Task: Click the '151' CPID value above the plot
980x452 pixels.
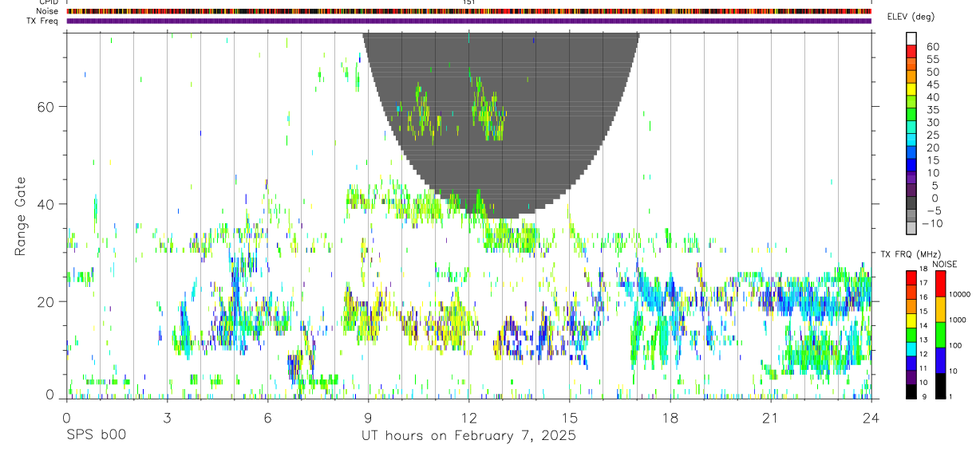Action: point(469,2)
